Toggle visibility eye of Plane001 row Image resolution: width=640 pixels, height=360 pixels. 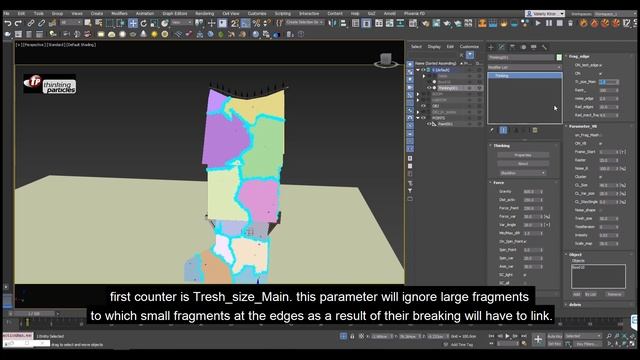point(429,124)
